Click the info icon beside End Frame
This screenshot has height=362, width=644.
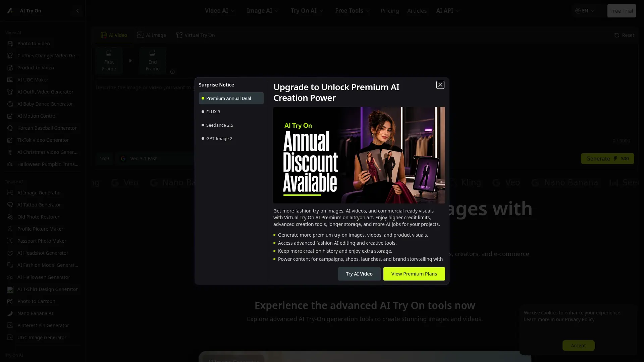click(x=172, y=72)
